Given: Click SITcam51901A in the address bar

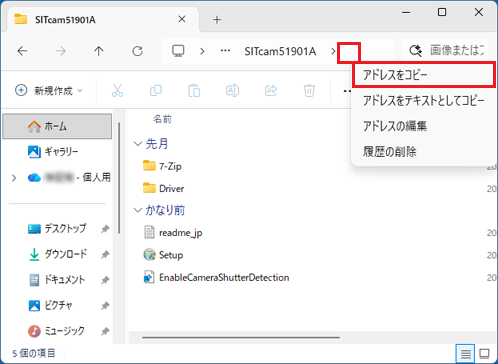Looking at the screenshot, I should click(280, 51).
